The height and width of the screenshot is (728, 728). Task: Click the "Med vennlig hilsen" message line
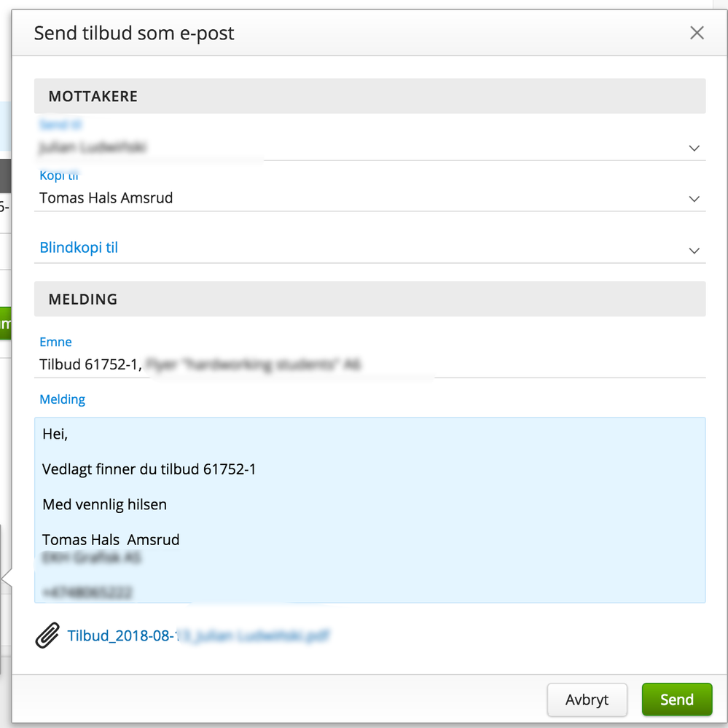(104, 504)
